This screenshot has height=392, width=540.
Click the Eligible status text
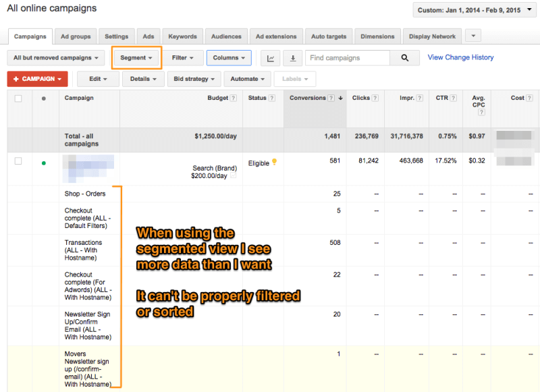pyautogui.click(x=259, y=163)
